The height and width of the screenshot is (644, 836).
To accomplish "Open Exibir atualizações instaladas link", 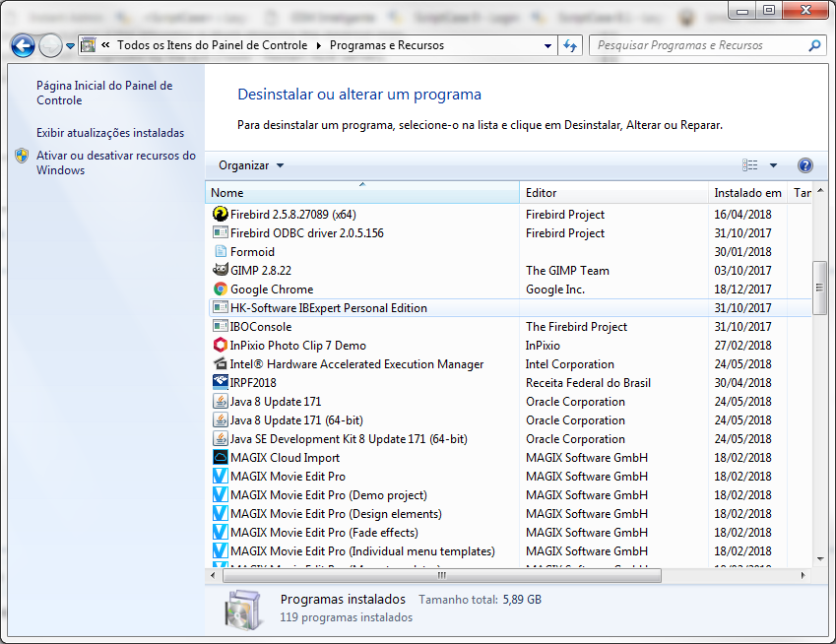I will pos(110,133).
